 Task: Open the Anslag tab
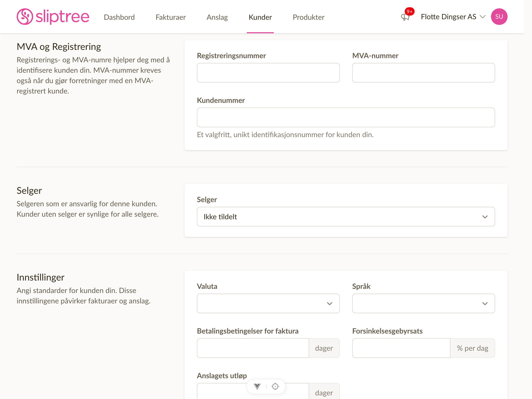point(217,17)
